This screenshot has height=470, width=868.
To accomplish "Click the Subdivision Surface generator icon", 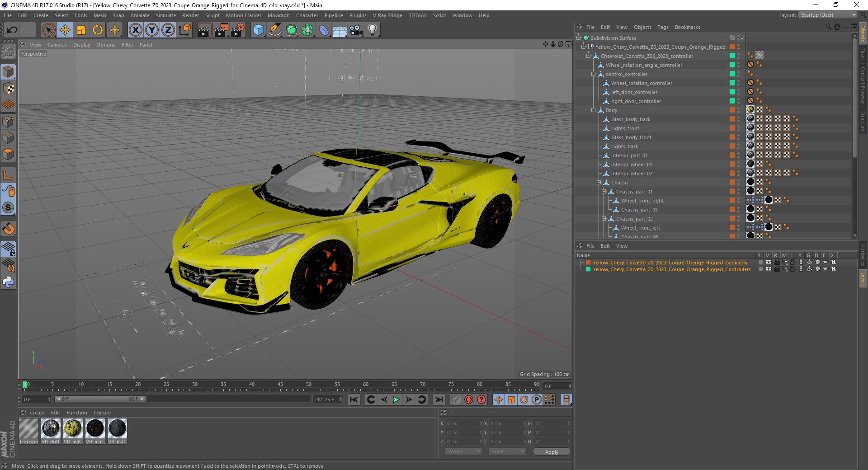I will click(x=291, y=30).
